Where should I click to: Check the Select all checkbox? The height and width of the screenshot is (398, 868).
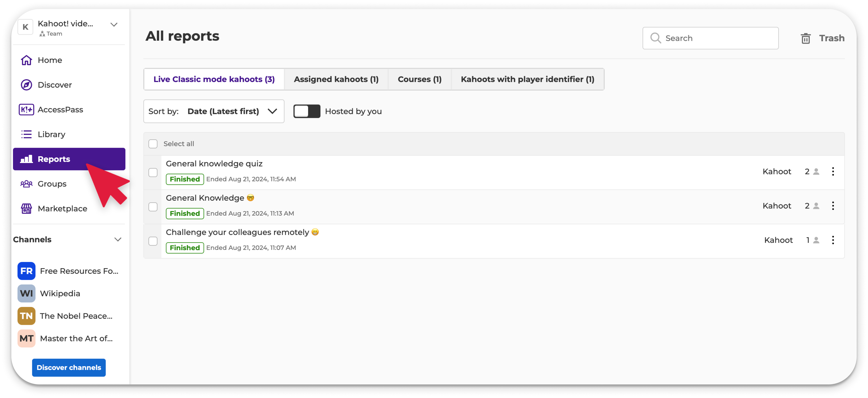click(x=153, y=144)
